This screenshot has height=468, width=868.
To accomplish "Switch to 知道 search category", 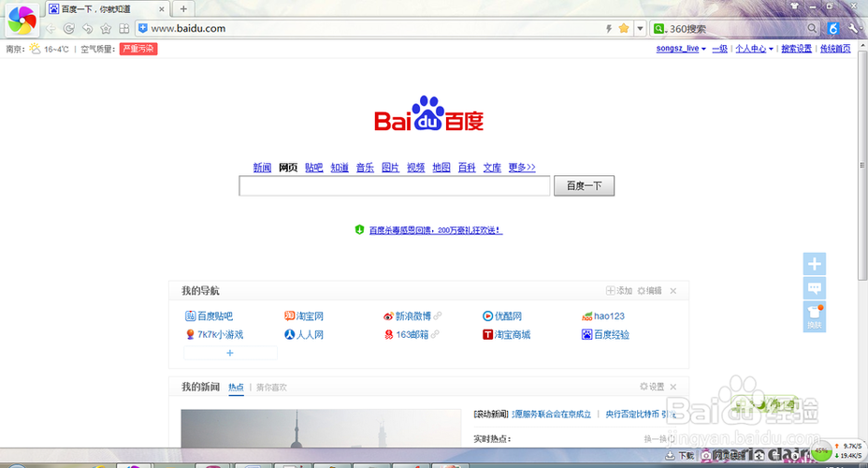I will (340, 168).
